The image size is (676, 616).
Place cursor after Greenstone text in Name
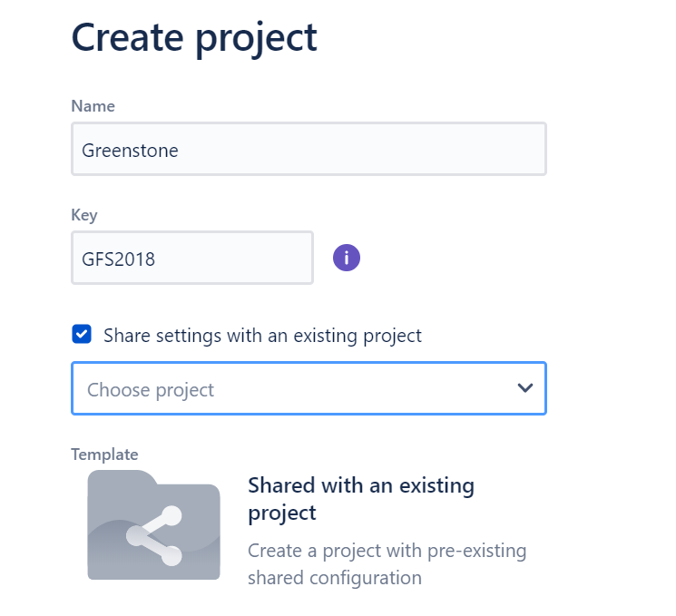point(179,151)
